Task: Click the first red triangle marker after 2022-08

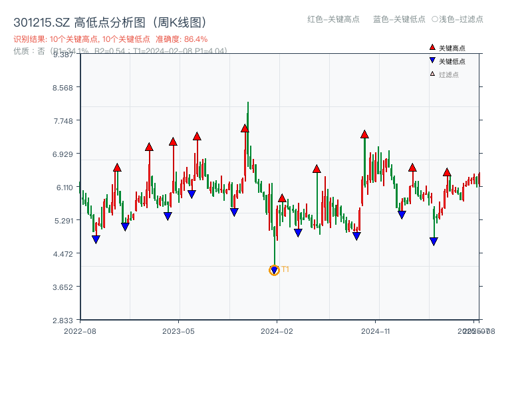Action: [117, 166]
